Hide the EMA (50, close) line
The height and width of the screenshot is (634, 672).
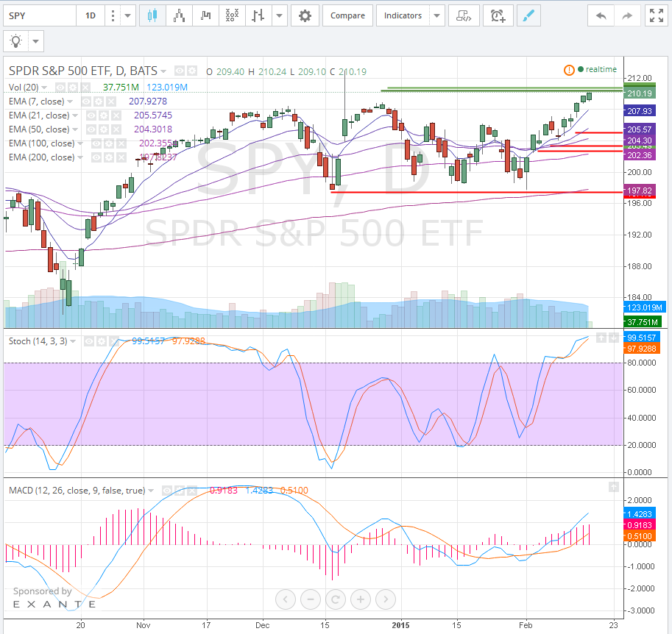91,129
